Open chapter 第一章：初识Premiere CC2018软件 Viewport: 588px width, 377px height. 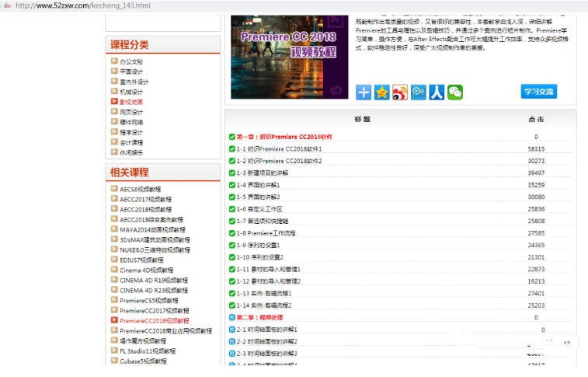point(284,137)
